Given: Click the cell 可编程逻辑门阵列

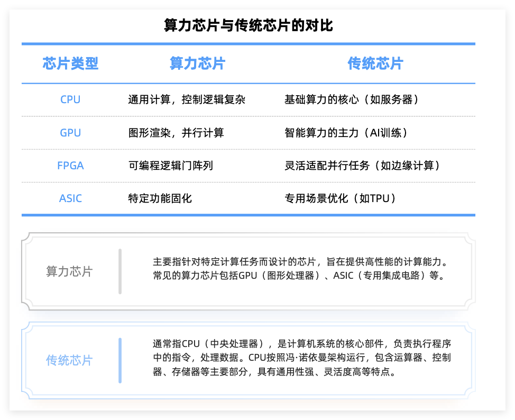Looking at the screenshot, I should (171, 166).
